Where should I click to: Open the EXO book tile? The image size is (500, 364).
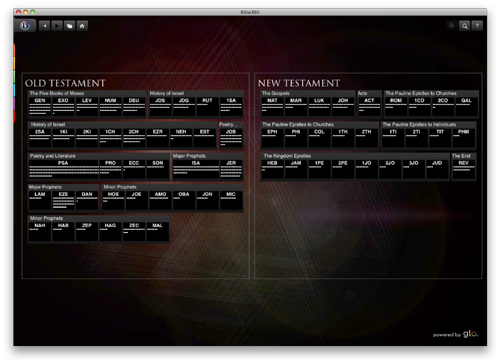click(x=63, y=107)
